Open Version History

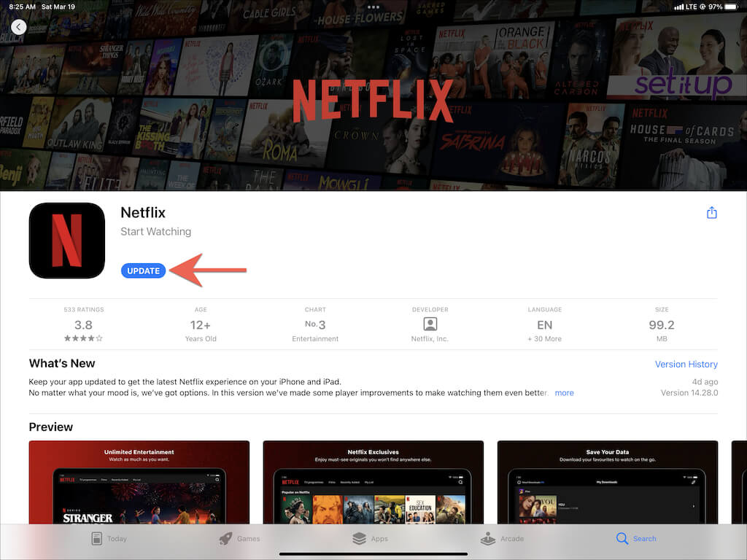686,364
